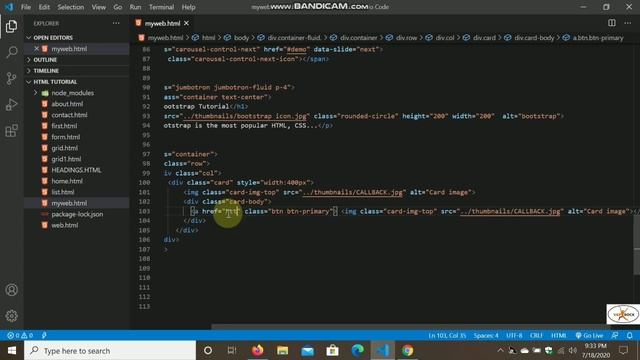Open the Manage gear icon
The image size is (640, 360).
[11, 316]
